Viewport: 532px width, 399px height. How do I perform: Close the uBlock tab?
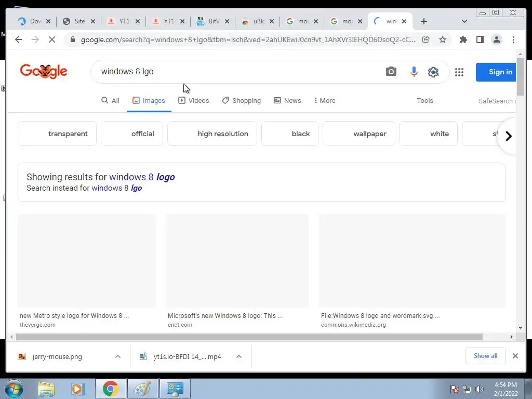click(271, 21)
